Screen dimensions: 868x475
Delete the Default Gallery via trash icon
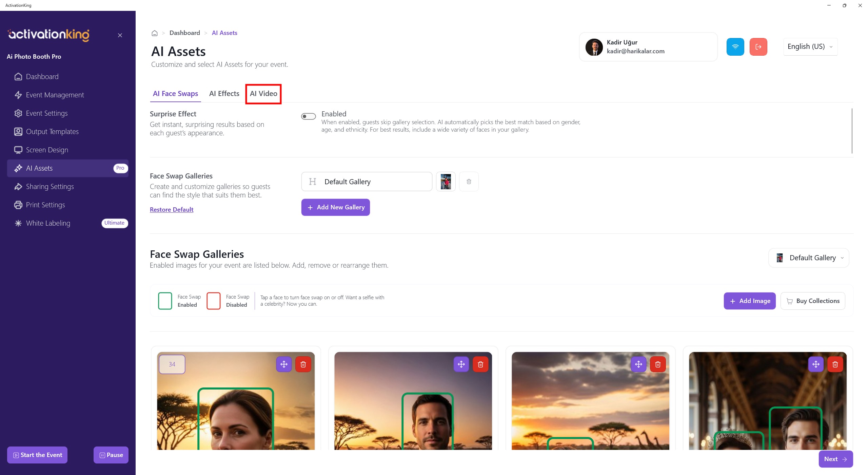coord(469,182)
